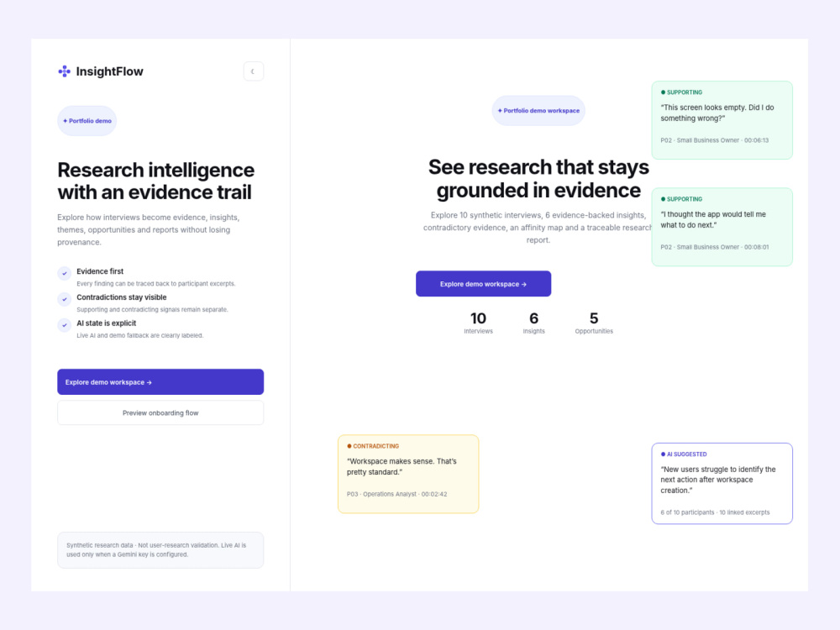Click 'AI state is explicit' feature title
The width and height of the screenshot is (840, 630).
click(x=106, y=323)
